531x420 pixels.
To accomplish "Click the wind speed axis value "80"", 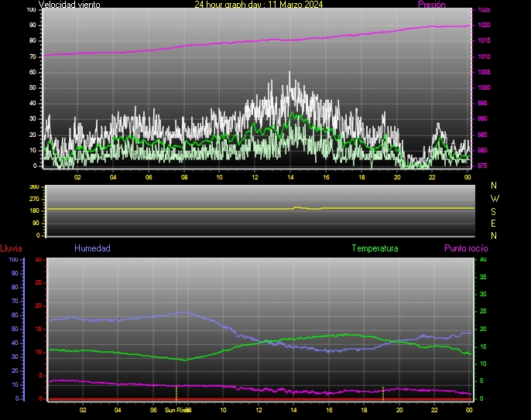I will click(x=33, y=41).
